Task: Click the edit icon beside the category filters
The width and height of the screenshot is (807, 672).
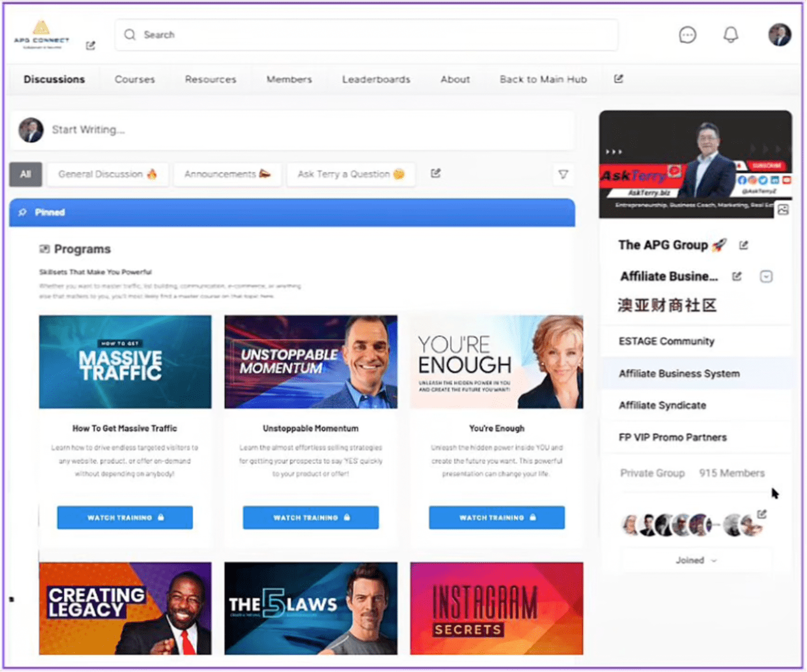Action: (x=436, y=173)
